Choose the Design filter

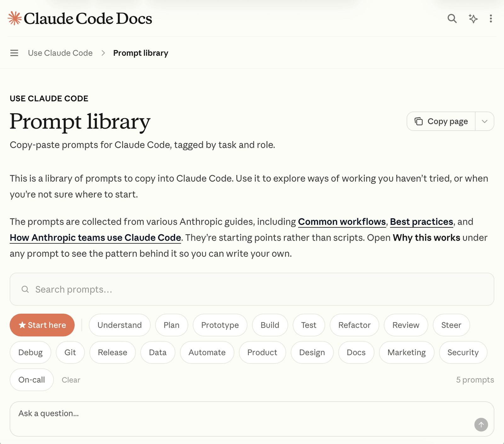click(x=312, y=352)
